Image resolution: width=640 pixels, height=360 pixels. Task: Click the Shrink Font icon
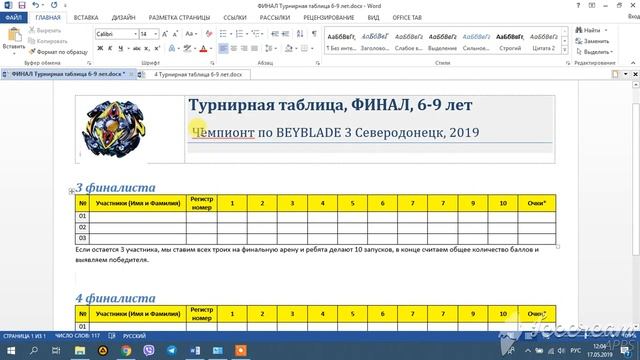pos(175,34)
